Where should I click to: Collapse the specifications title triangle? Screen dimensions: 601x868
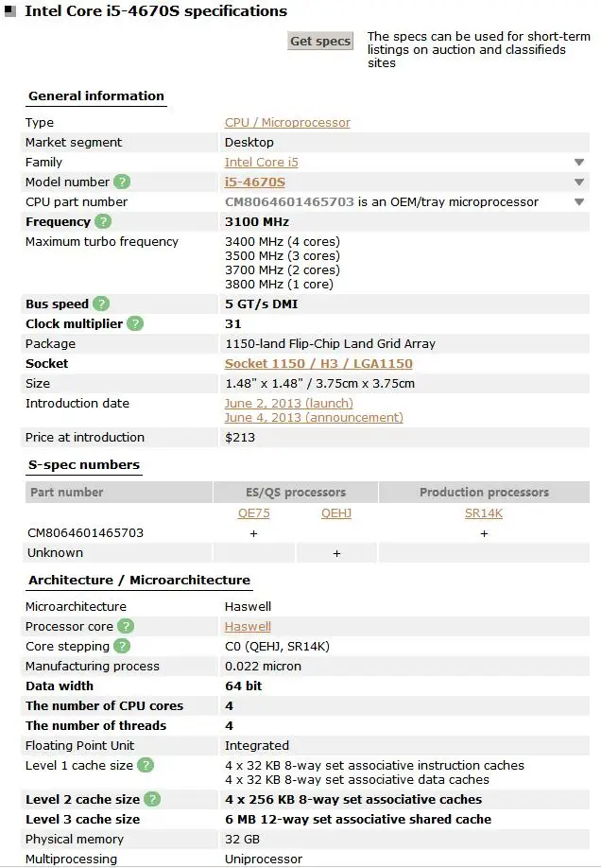click(9, 13)
